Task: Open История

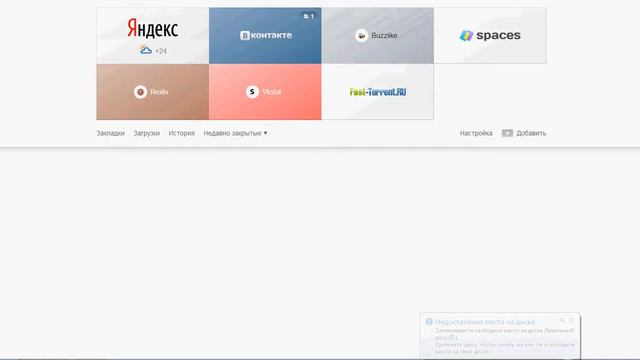Action: click(x=182, y=133)
